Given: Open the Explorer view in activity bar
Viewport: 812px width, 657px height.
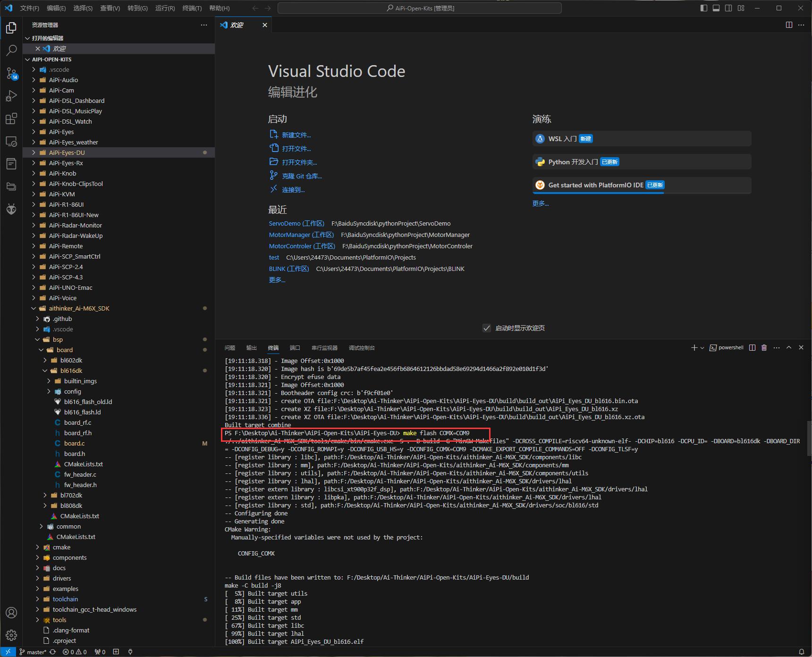Looking at the screenshot, I should tap(11, 28).
